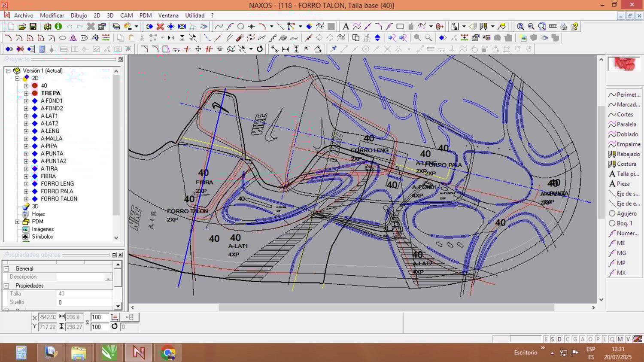
Task: Click the green information icon
Action: [58, 27]
